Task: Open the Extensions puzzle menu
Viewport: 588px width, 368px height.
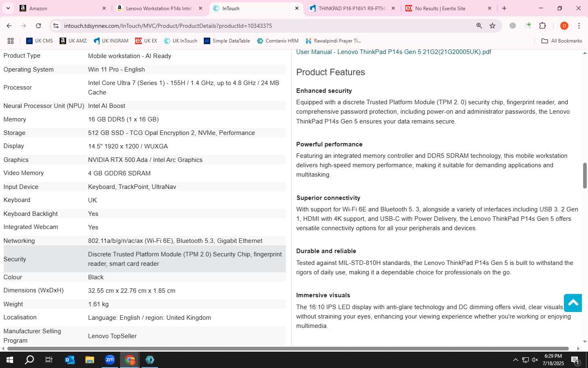Action: 543,26
